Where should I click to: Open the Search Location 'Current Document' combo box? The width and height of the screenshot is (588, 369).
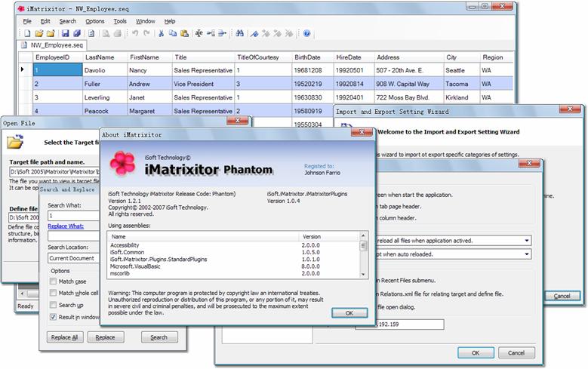point(74,258)
